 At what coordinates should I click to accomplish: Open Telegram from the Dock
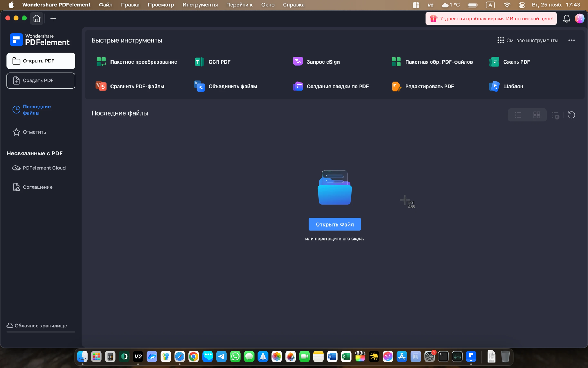[x=221, y=357]
